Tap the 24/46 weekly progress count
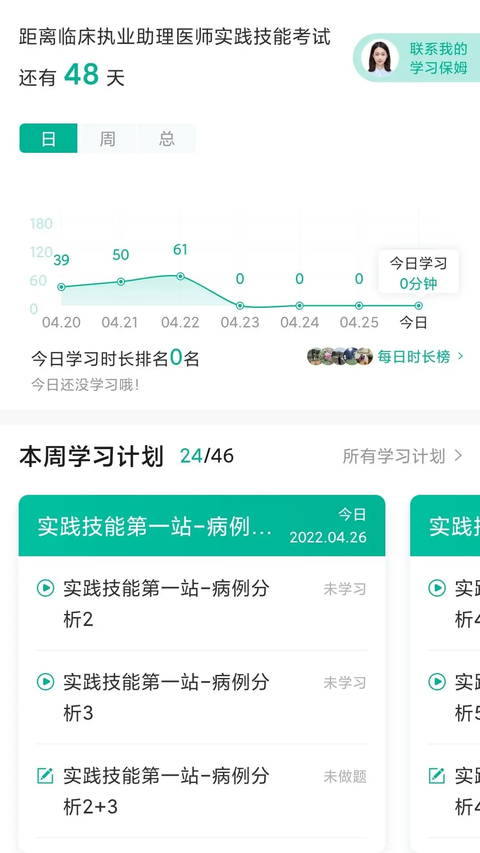The height and width of the screenshot is (853, 480). (207, 456)
